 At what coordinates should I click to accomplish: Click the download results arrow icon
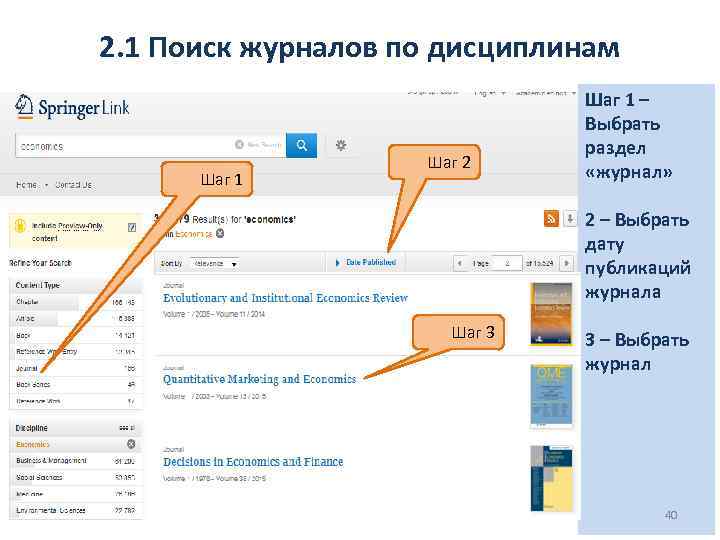(569, 218)
